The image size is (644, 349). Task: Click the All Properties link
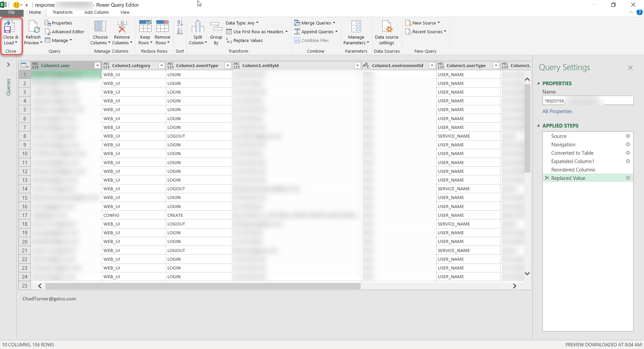coord(557,111)
